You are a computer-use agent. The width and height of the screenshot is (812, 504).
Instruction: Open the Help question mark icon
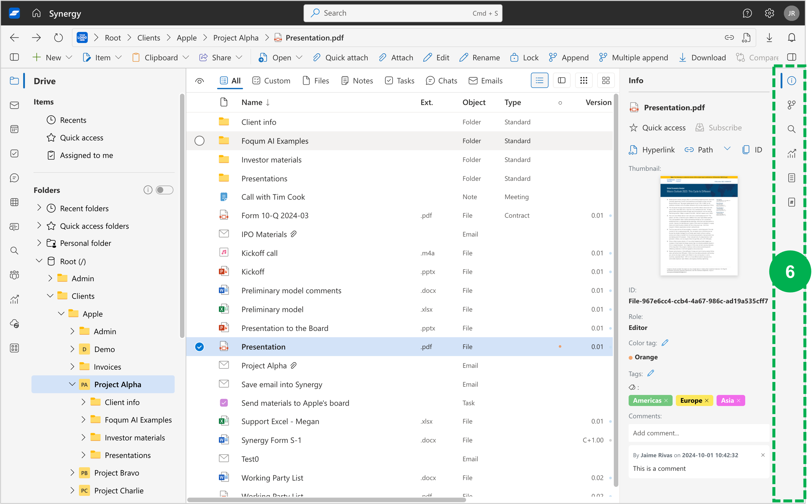pyautogui.click(x=747, y=13)
